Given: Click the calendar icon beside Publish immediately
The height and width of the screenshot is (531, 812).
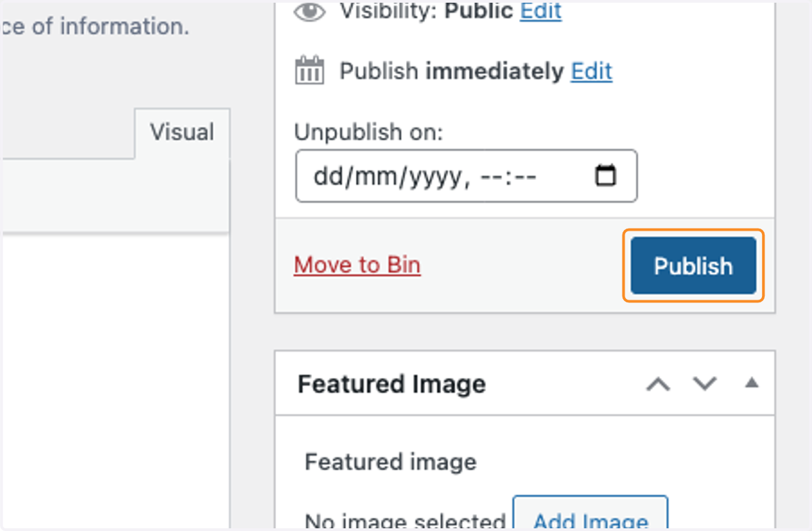Looking at the screenshot, I should pos(310,71).
